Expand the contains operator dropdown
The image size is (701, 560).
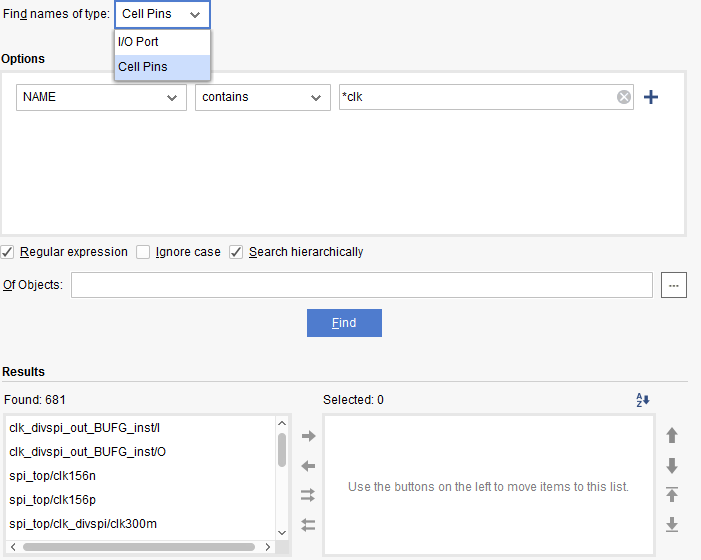[x=262, y=97]
